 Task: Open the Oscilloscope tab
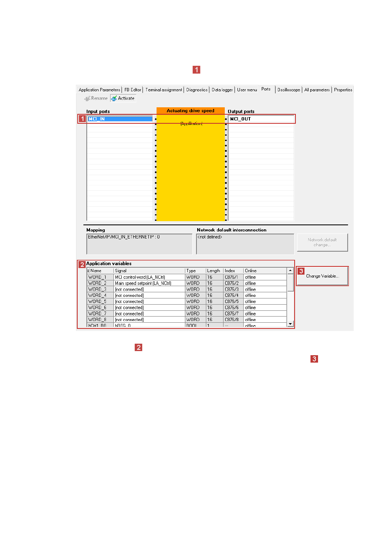288,90
